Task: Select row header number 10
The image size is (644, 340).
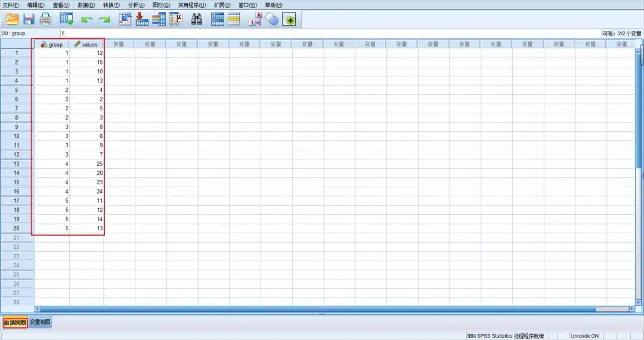Action: click(17, 136)
